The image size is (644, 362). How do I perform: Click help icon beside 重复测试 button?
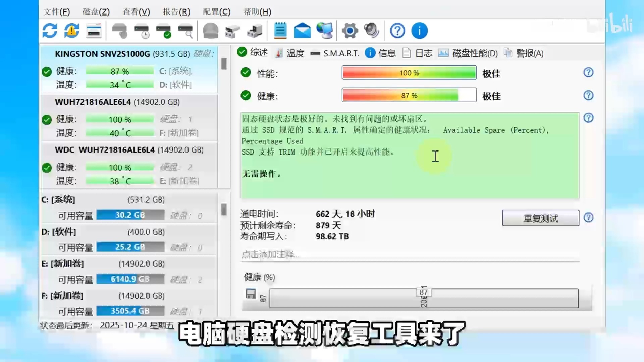(588, 218)
